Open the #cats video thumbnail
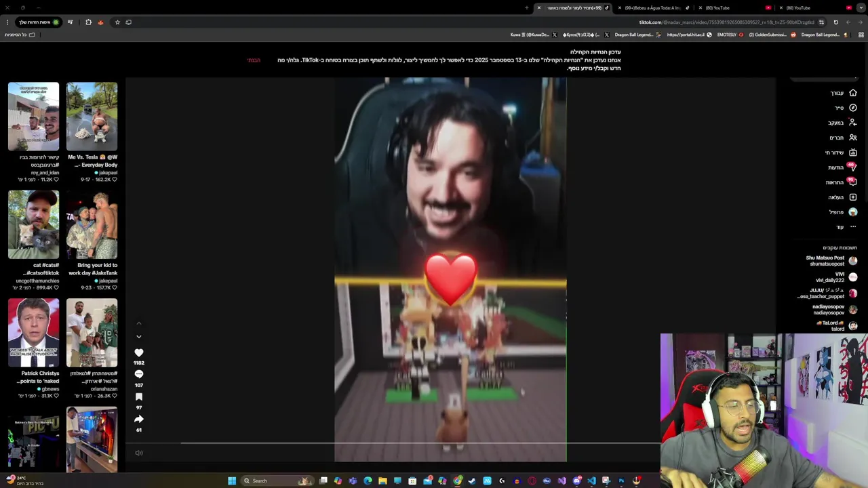 click(x=33, y=224)
